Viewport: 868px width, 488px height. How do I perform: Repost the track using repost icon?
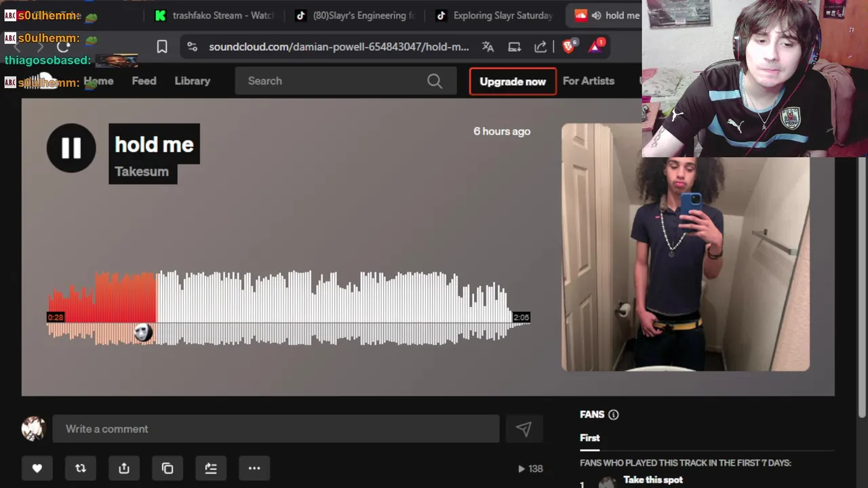click(x=81, y=468)
